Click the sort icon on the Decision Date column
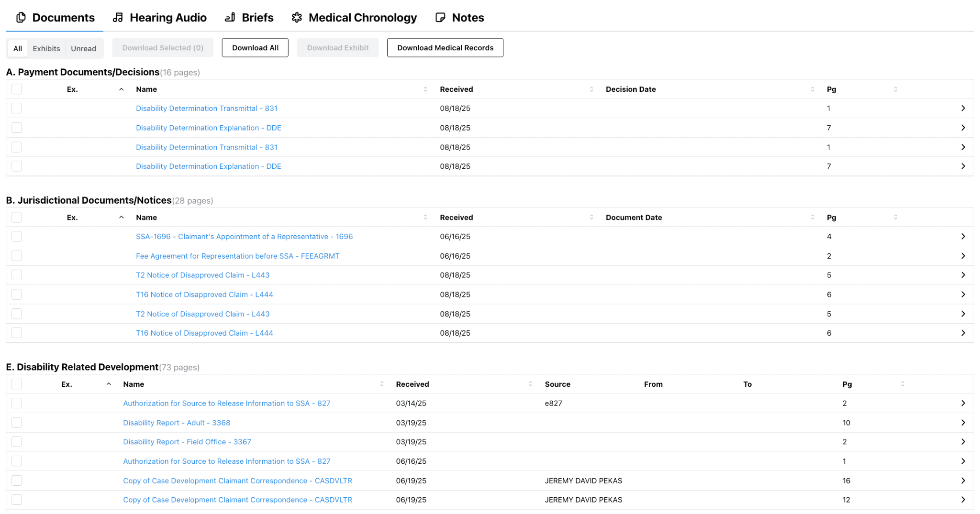Image resolution: width=980 pixels, height=514 pixels. (812, 89)
